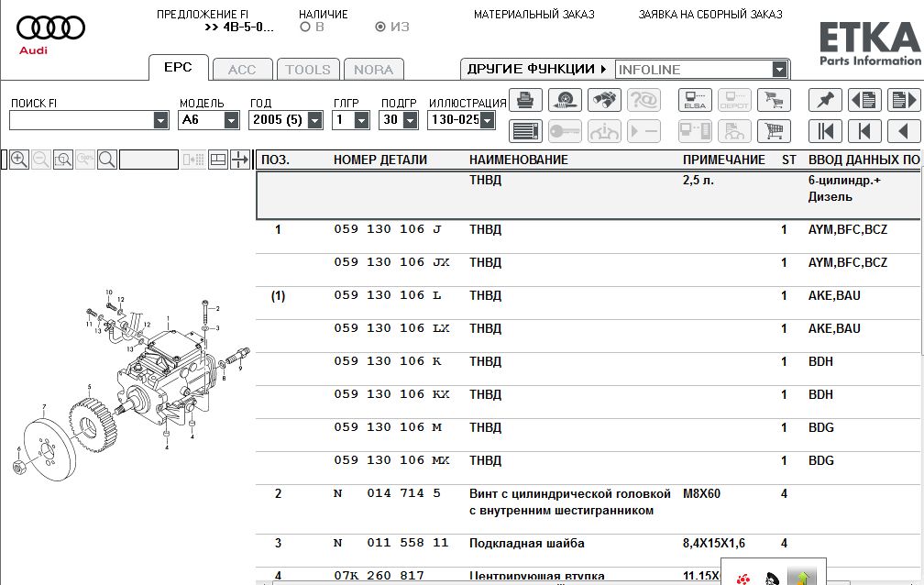
Task: Click the double shopping carts icon
Action: (x=774, y=100)
